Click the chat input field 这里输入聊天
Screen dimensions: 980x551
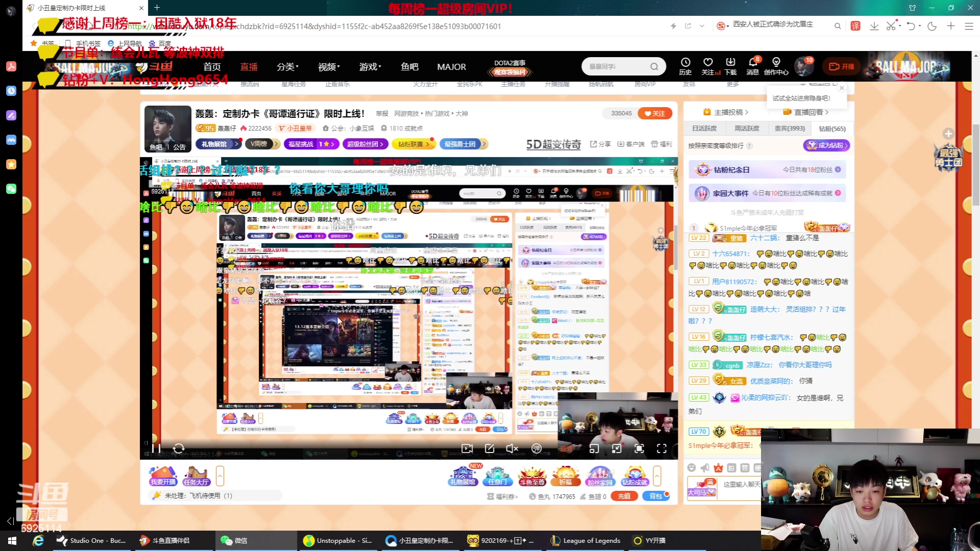[741, 484]
